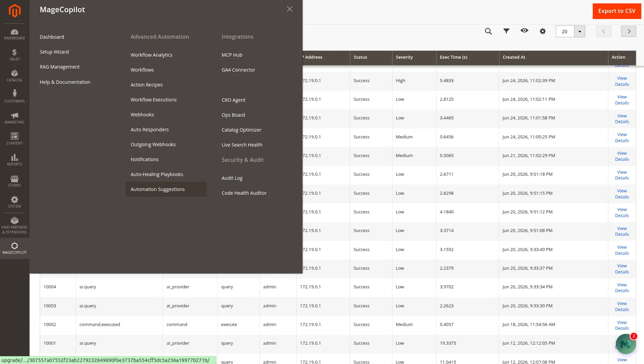644x364 pixels.
Task: View Details for Jun 21 11:02:29 PM entry
Action: tap(622, 156)
